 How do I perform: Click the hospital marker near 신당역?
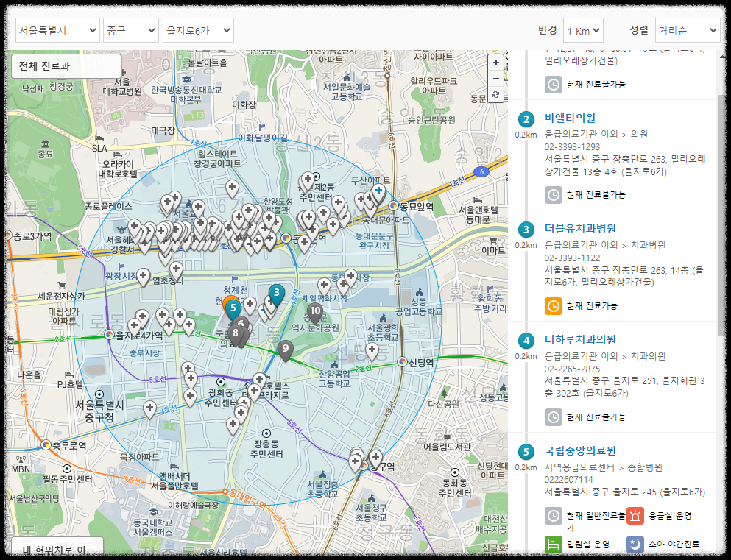pos(372,351)
